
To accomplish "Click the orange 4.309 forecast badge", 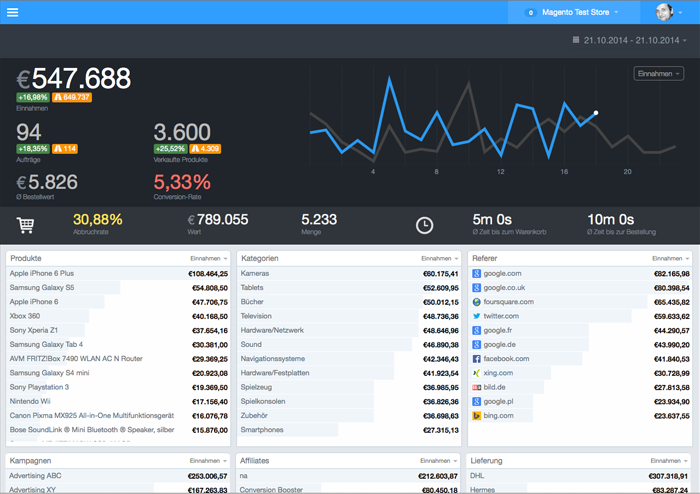I will point(205,149).
